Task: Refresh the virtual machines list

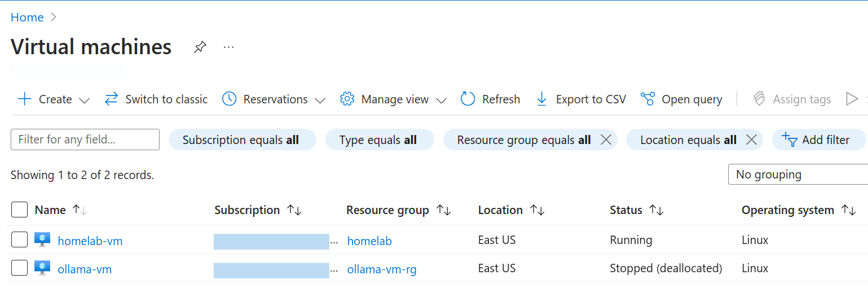Action: [x=490, y=99]
